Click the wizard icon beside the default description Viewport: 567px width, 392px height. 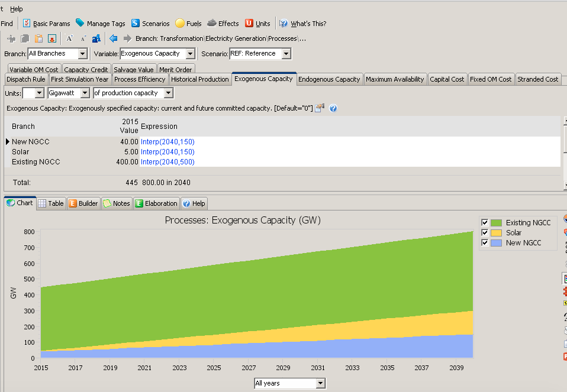[320, 108]
